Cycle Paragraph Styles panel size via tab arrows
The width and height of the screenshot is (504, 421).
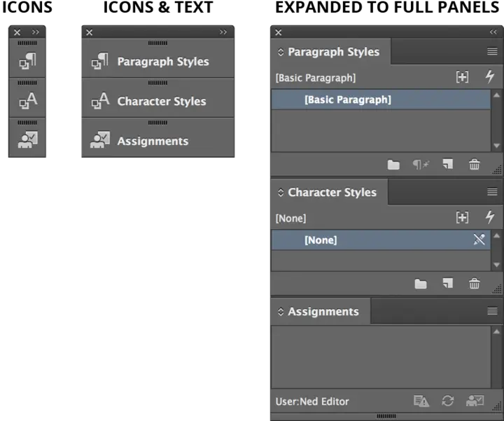tap(281, 52)
